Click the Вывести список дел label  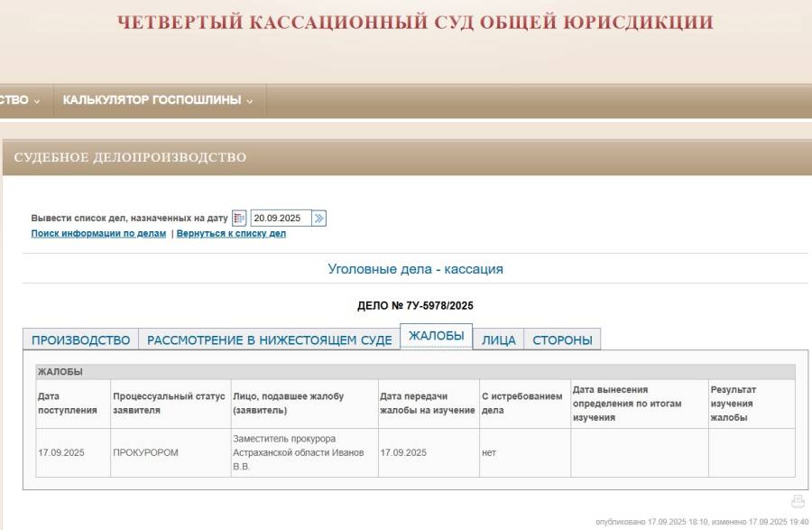point(129,219)
